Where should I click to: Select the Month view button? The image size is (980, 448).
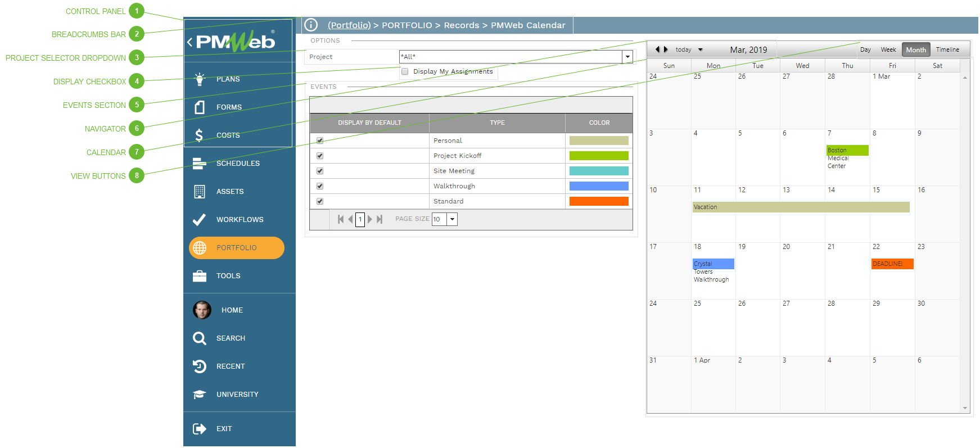pos(916,49)
